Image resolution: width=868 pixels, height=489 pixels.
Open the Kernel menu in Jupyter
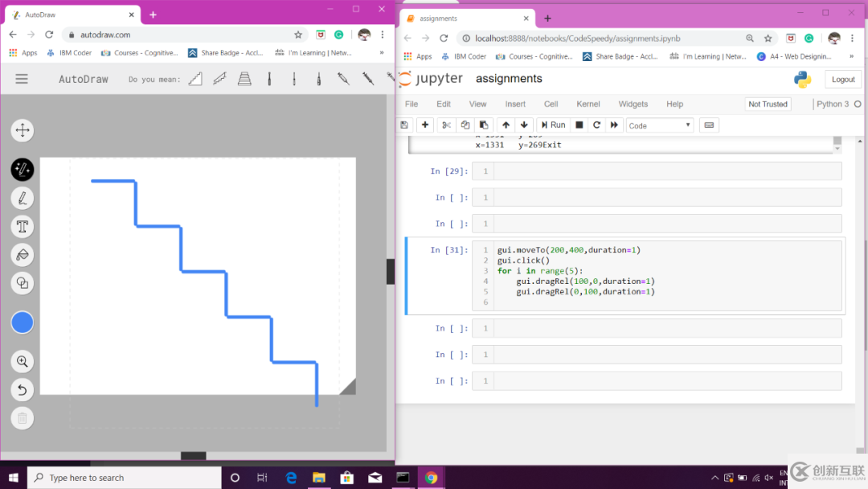[x=588, y=104]
